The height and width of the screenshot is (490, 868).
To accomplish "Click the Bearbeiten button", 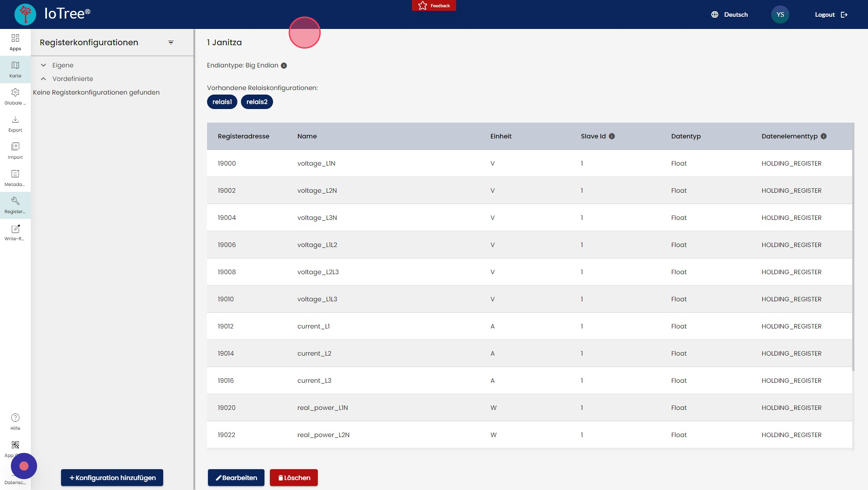I will (x=236, y=478).
